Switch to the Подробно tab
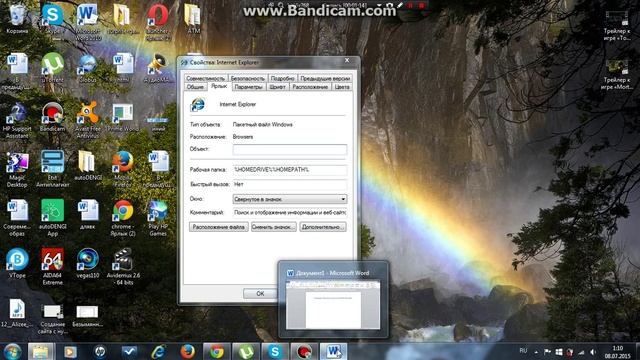 coord(282,78)
